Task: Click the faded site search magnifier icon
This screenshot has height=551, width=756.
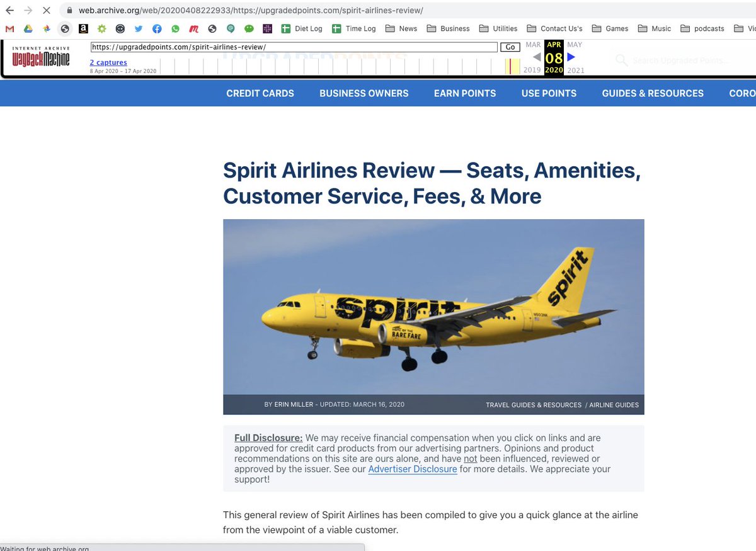Action: pyautogui.click(x=621, y=60)
